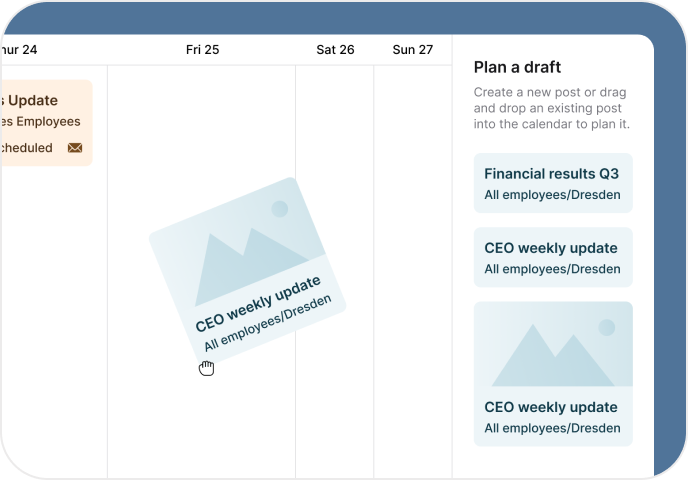Screen dimensions: 688x480
Task: Click the sun circle in the sidebar image placeholder
Action: [x=606, y=327]
